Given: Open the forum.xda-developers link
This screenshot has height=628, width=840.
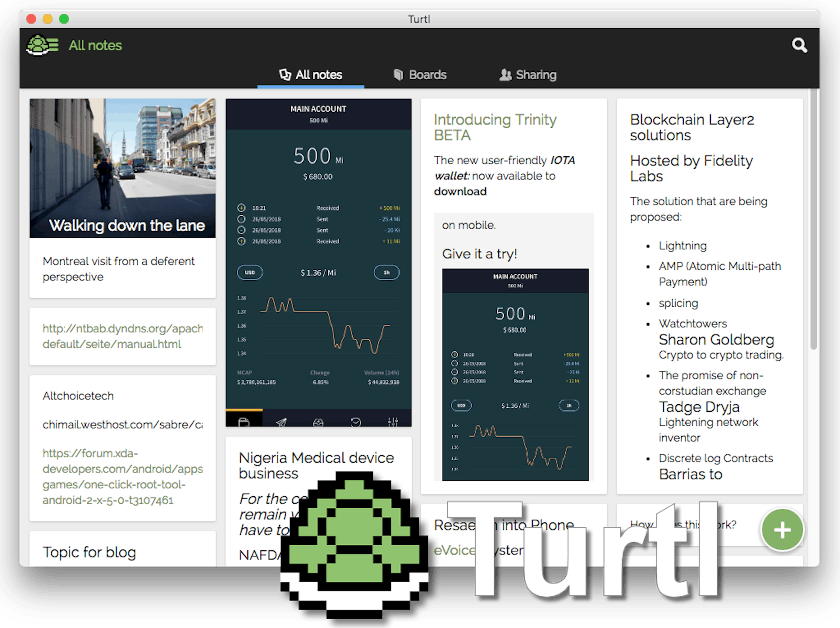Looking at the screenshot, I should (123, 477).
